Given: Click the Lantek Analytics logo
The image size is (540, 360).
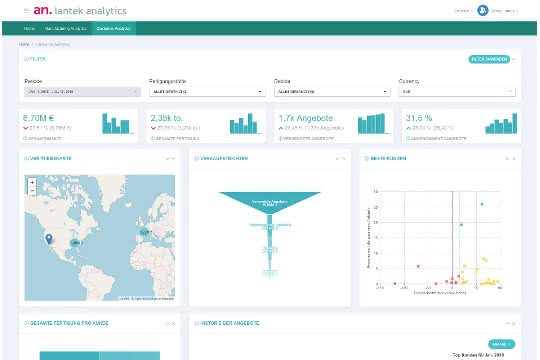Looking at the screenshot, I should click(80, 11).
